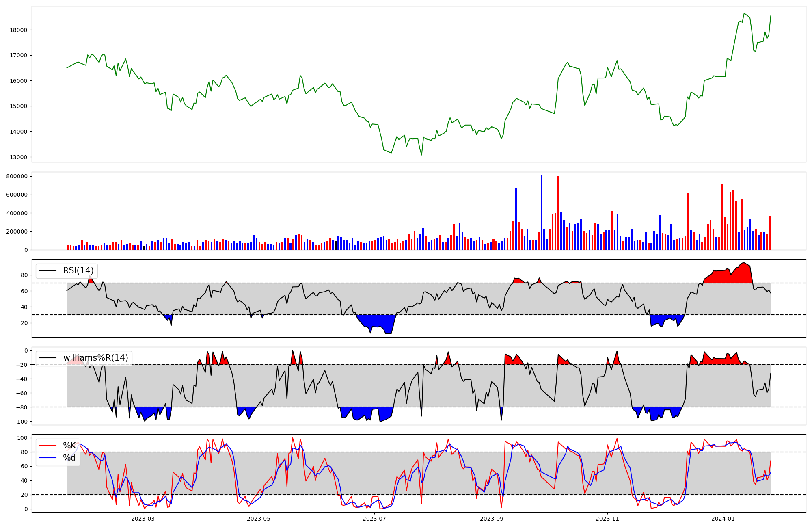Click the 18000 price axis label
Viewport: 812px width, 528px height.
[x=19, y=30]
